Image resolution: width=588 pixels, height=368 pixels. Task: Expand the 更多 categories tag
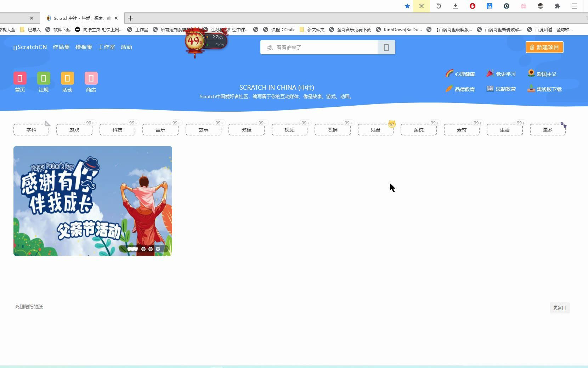click(x=548, y=130)
